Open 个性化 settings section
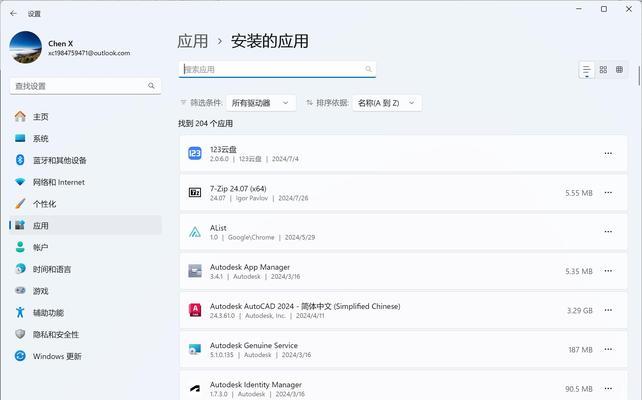This screenshot has width=642, height=400. pyautogui.click(x=85, y=203)
